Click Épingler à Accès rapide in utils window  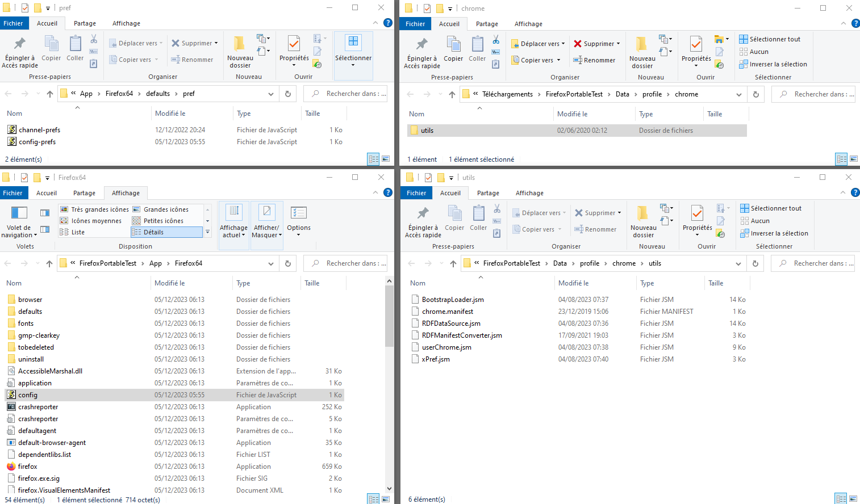[x=423, y=221]
